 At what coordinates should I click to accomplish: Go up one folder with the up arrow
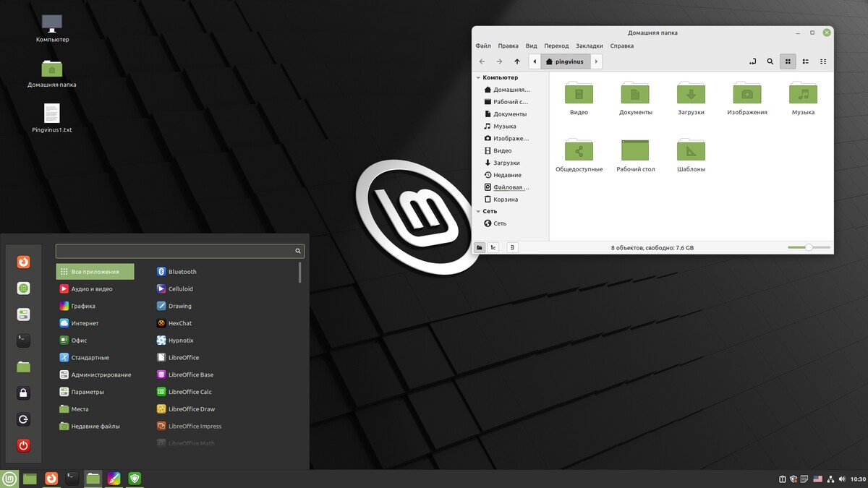pyautogui.click(x=517, y=61)
